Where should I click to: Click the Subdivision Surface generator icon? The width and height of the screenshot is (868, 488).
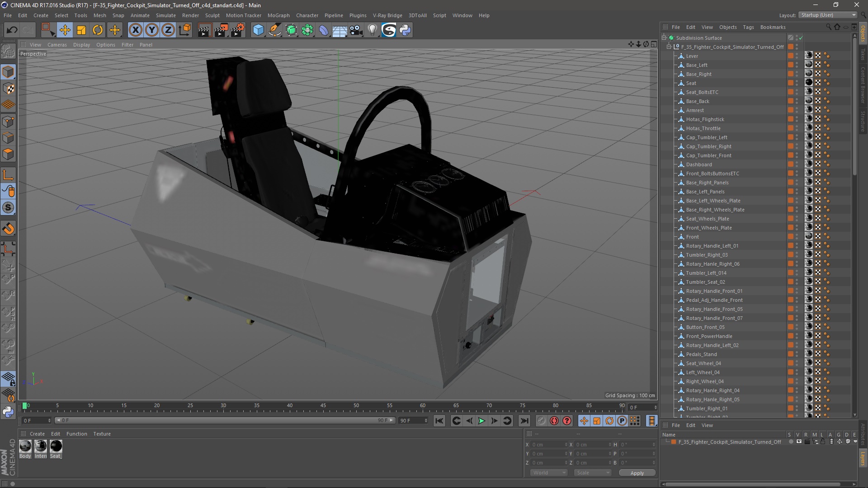291,30
